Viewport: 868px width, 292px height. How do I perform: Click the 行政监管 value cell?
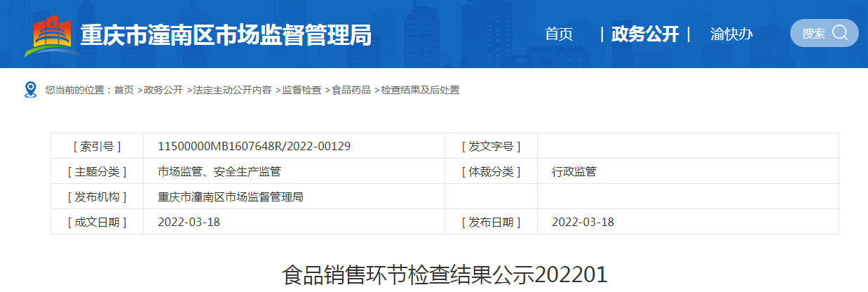688,171
